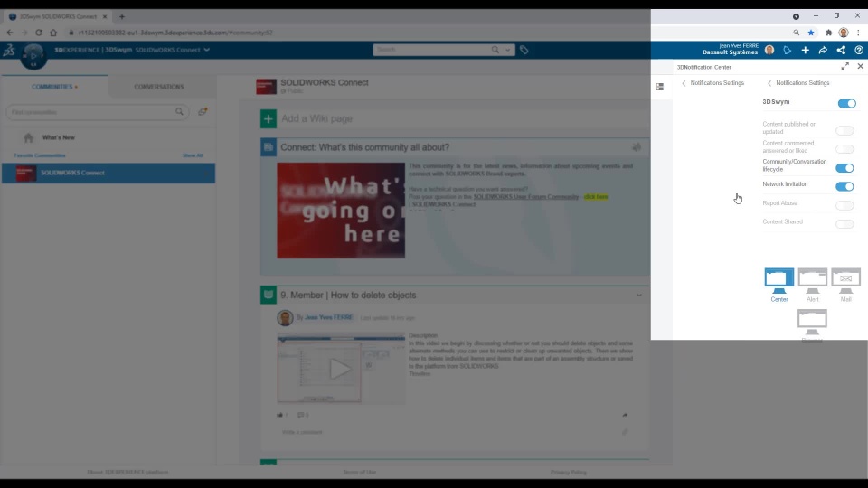Go back via right Notifications Settings chevron
Image resolution: width=868 pixels, height=488 pixels.
(769, 83)
